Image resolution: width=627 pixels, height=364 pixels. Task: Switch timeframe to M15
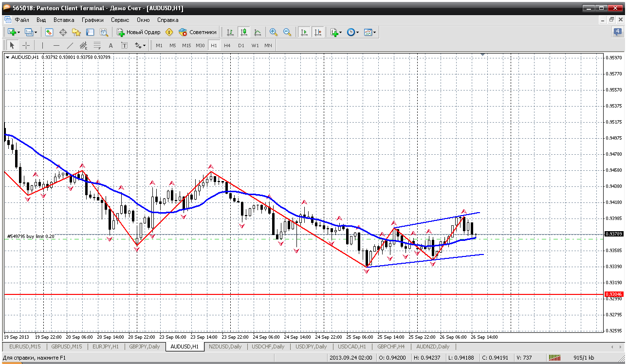186,45
